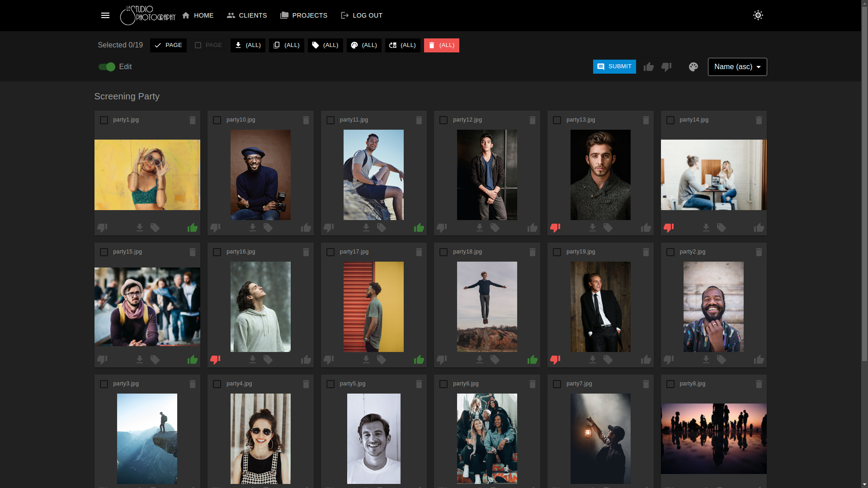This screenshot has width=868, height=488.
Task: Click the tag (ALL) button
Action: pyautogui.click(x=325, y=45)
